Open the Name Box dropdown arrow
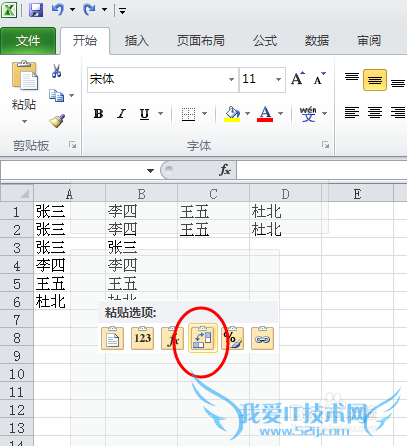 [x=150, y=171]
